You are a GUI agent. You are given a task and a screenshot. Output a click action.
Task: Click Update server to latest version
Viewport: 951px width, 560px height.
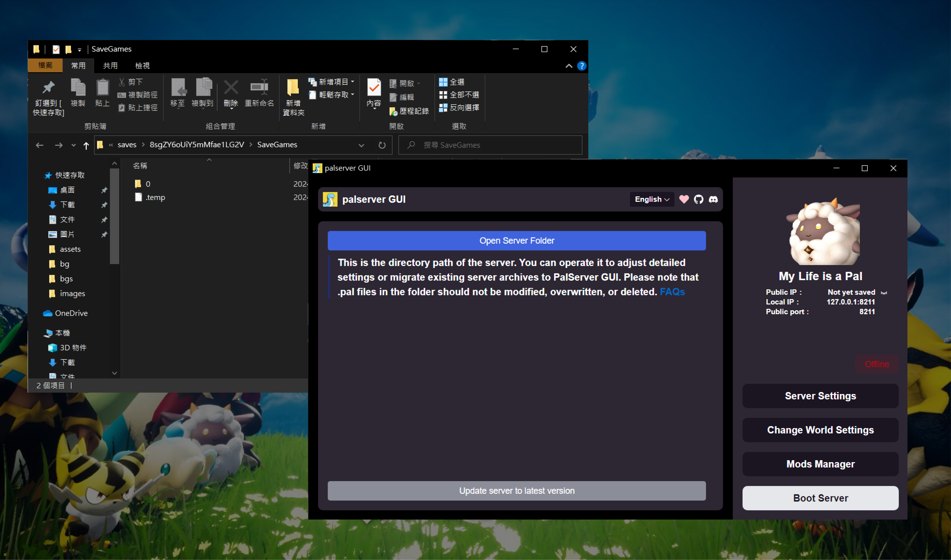pos(517,491)
